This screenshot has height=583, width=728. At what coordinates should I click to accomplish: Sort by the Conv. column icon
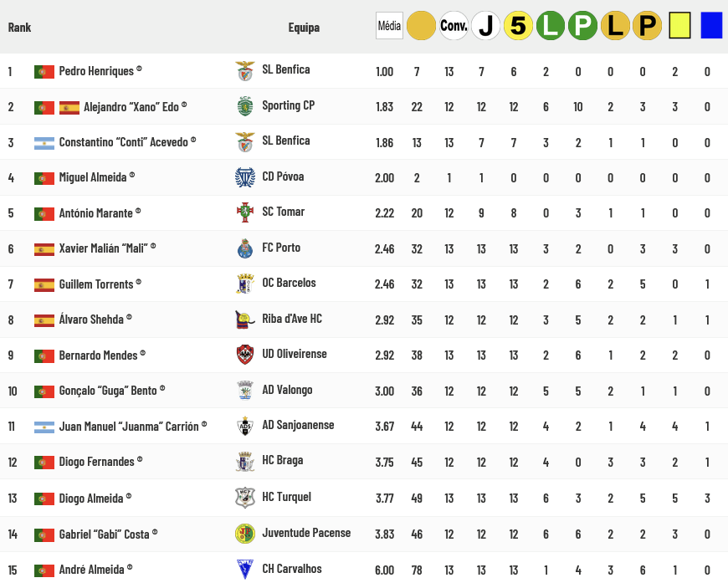(x=454, y=26)
